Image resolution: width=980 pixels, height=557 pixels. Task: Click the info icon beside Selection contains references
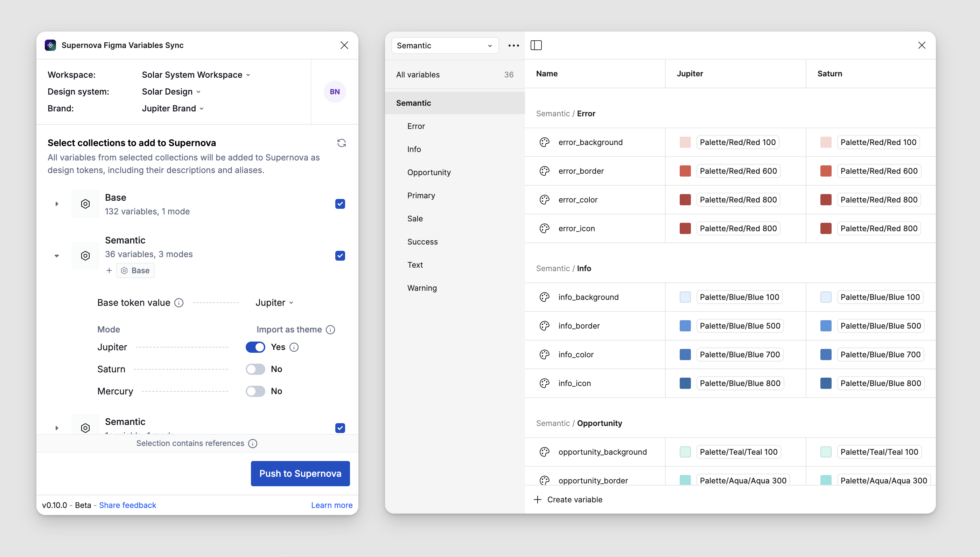point(253,443)
